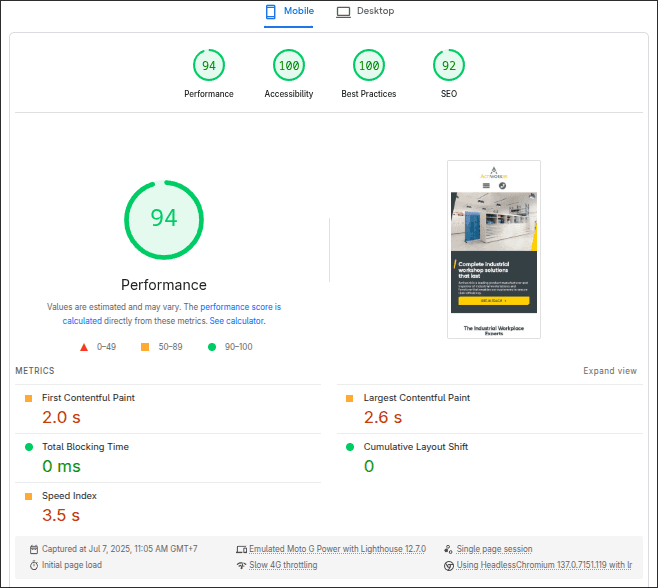Click the green circle 90–100 legend icon
Screen dimensions: 658x588
[212, 347]
